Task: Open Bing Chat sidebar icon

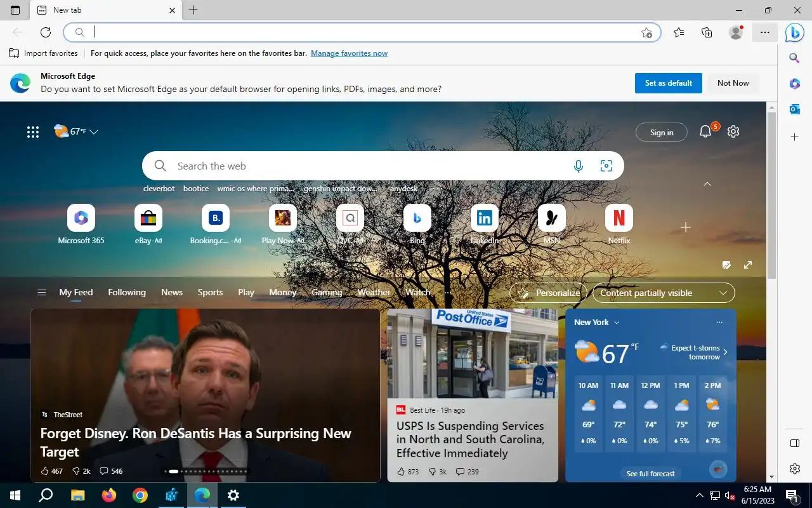Action: pyautogui.click(x=794, y=32)
